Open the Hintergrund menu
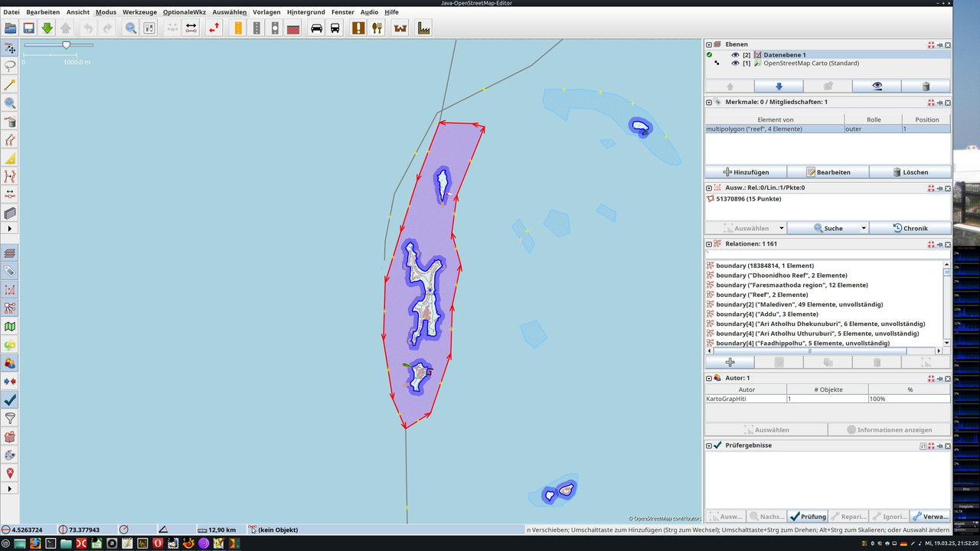The image size is (980, 551). coord(305,12)
